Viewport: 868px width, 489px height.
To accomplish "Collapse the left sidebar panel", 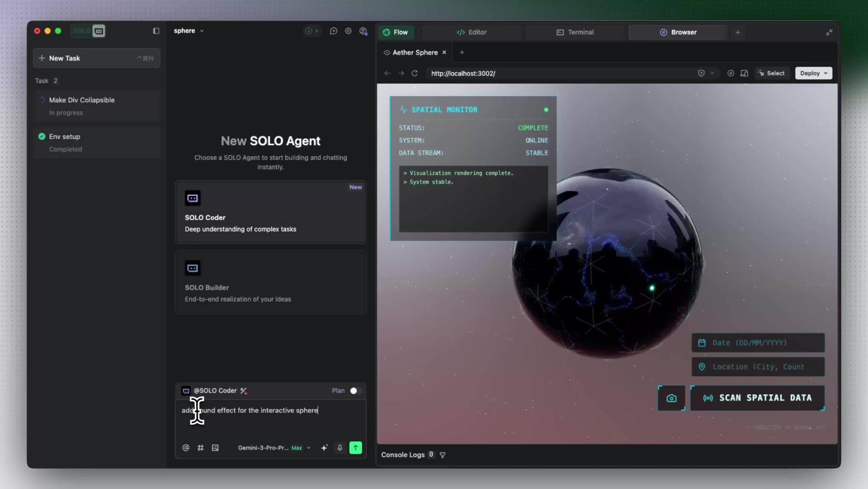I will point(156,31).
